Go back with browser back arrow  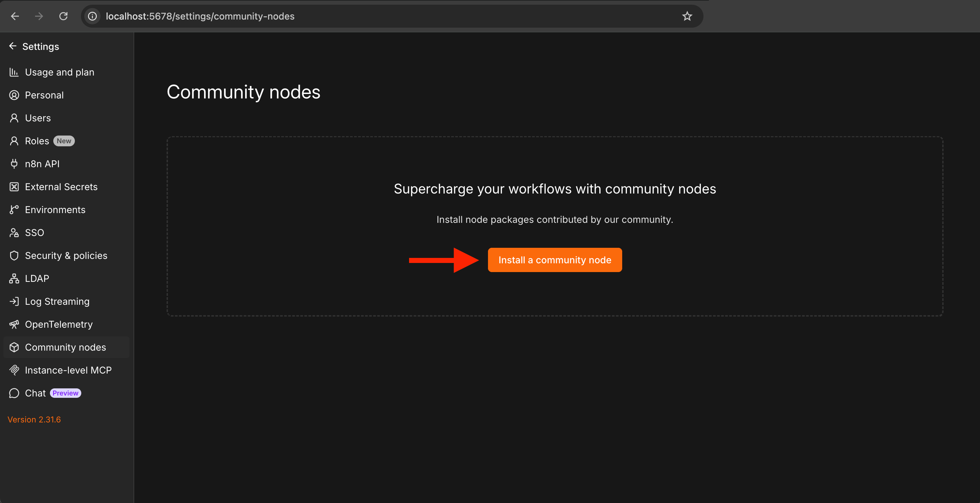click(15, 16)
